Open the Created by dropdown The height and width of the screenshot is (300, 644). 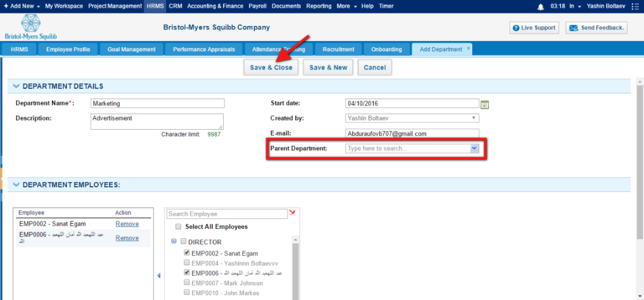(x=412, y=118)
